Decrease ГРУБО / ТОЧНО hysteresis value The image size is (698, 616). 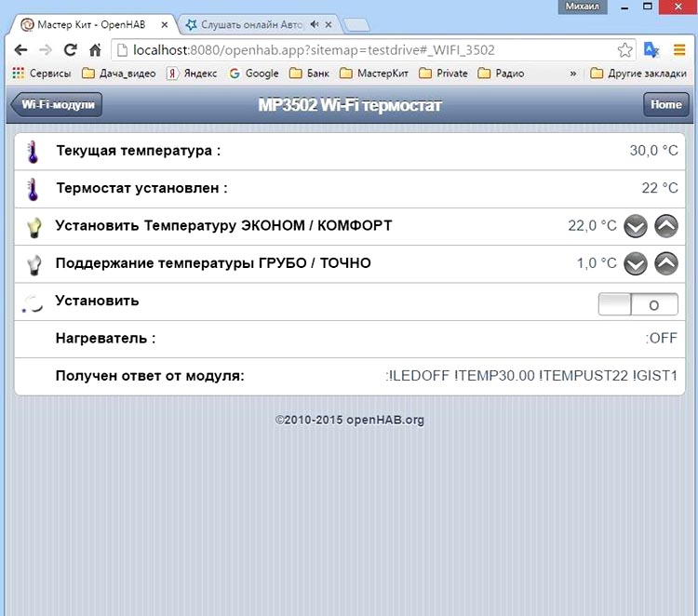point(636,263)
